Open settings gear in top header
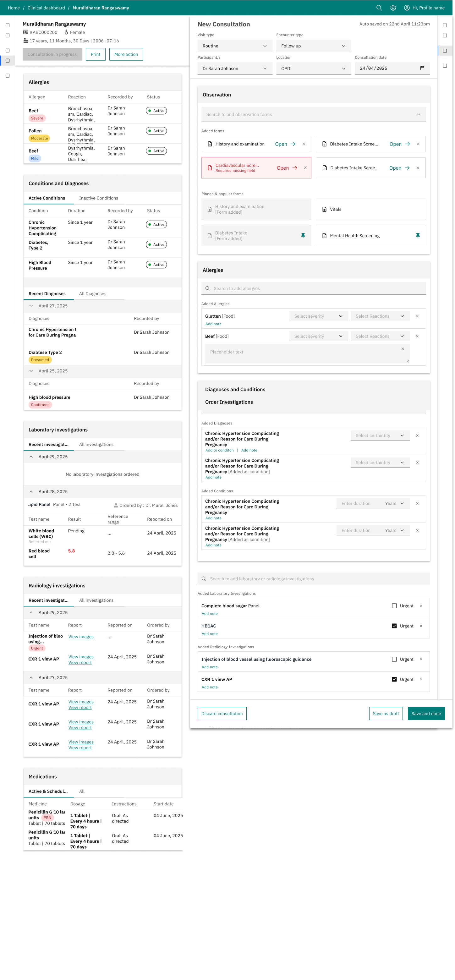 (393, 8)
